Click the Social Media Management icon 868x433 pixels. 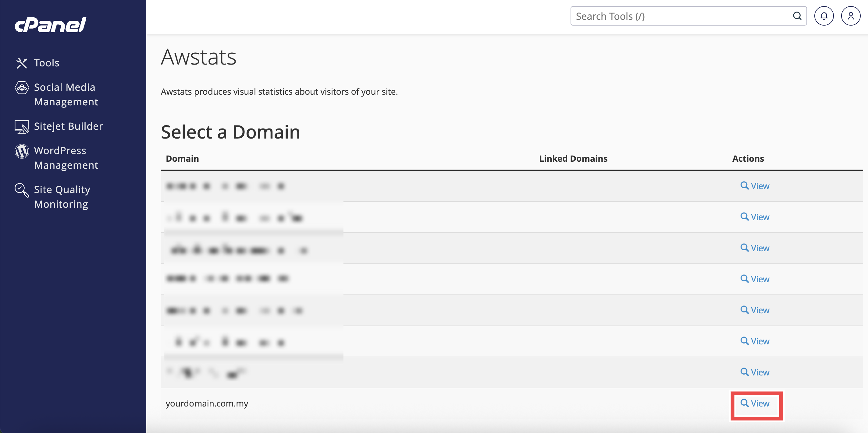[22, 88]
